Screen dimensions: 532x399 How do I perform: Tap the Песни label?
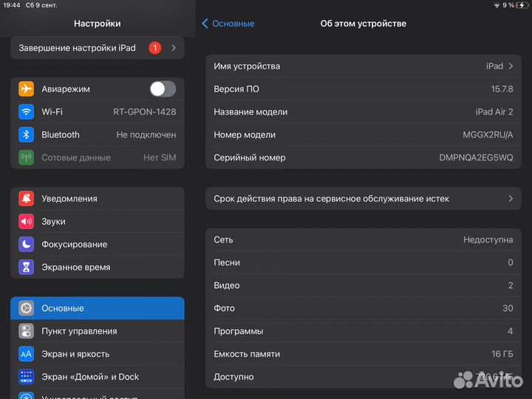(227, 262)
